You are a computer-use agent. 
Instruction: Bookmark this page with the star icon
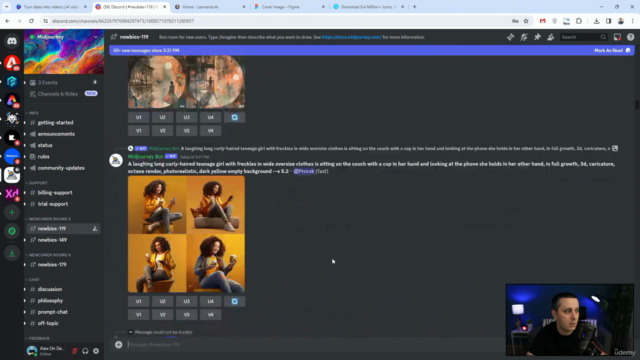[x=526, y=21]
